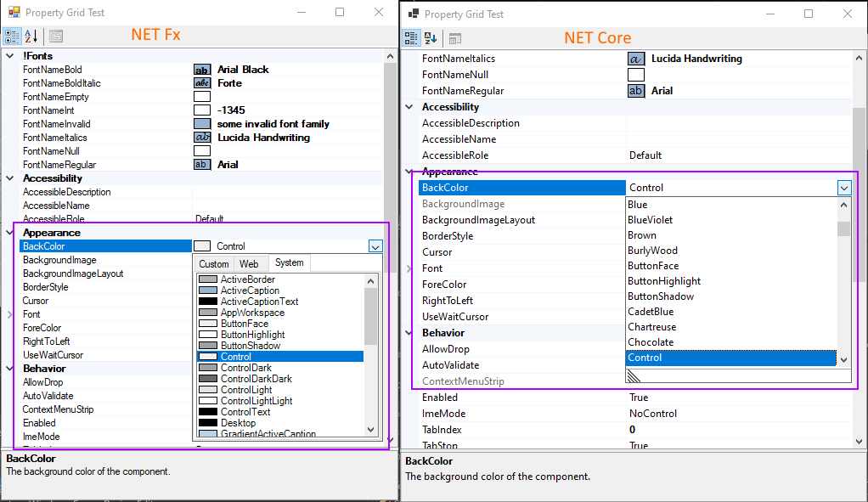Choose ControlDark system color
Image resolution: width=868 pixels, height=502 pixels.
pyautogui.click(x=280, y=368)
